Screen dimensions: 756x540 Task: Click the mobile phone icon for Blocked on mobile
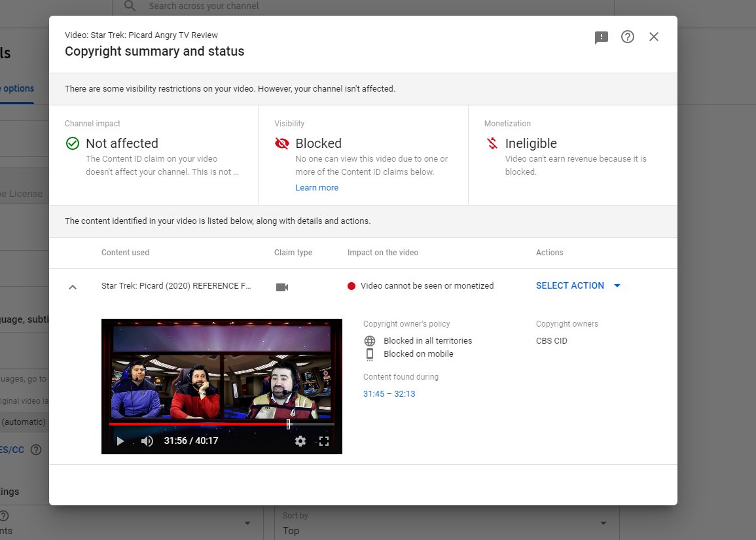[x=370, y=354]
